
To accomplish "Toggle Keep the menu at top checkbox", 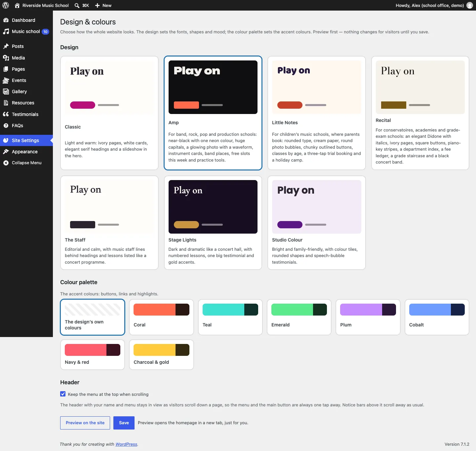I will pos(63,394).
